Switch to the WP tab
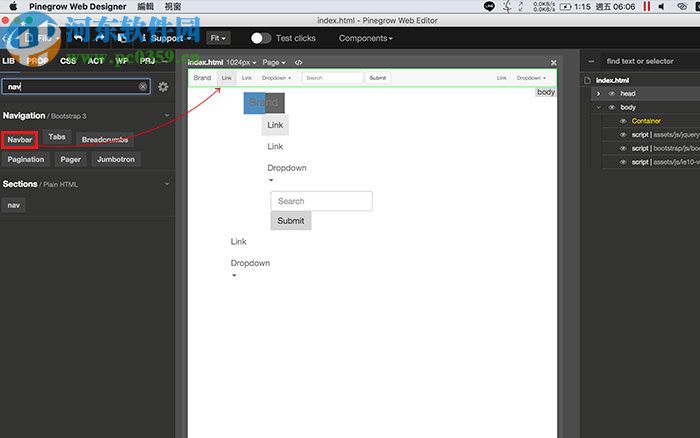Viewport: 700px width, 438px height. point(121,61)
